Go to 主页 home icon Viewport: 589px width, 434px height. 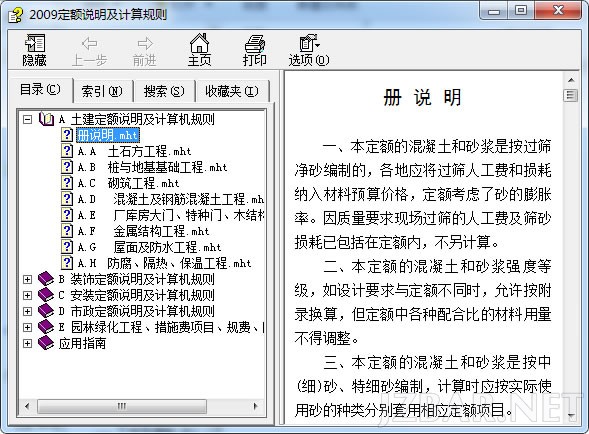click(x=199, y=43)
